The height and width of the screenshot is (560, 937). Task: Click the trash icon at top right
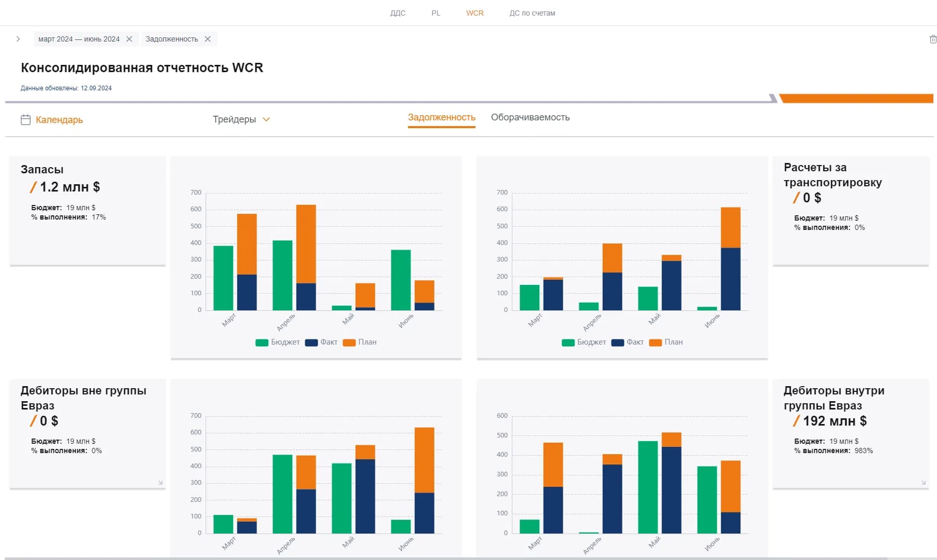(932, 39)
